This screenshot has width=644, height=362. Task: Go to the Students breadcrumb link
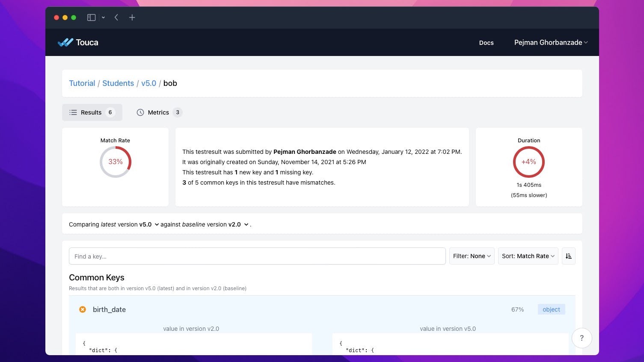(118, 83)
